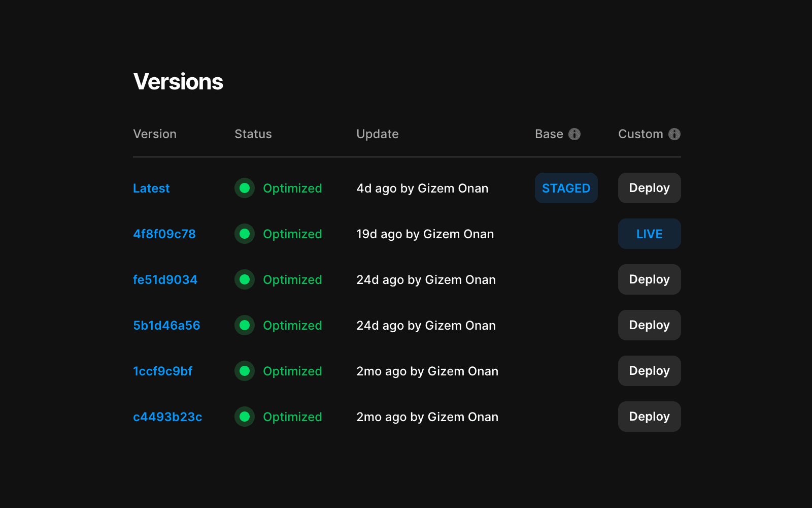Deploy version c4493b23c

click(649, 417)
